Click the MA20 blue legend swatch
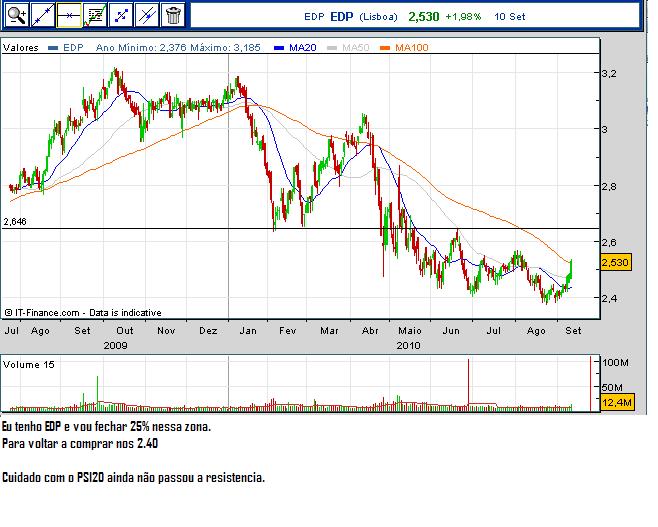This screenshot has width=658, height=527. point(279,48)
